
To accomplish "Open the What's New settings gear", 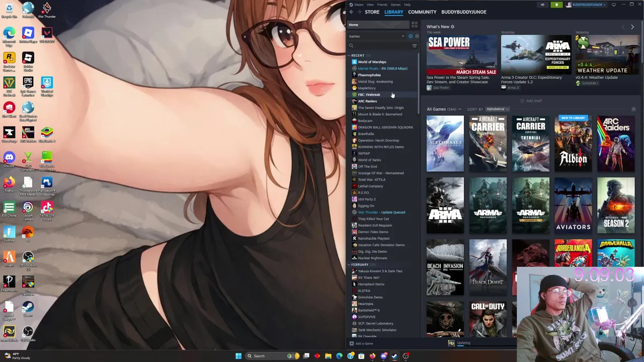I will [x=452, y=27].
